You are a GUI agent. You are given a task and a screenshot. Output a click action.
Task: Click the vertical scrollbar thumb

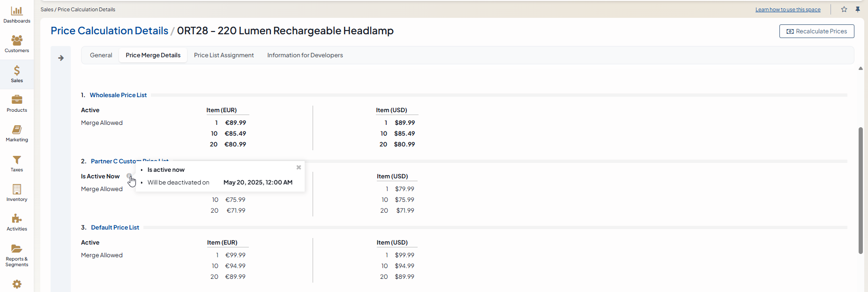tap(861, 190)
